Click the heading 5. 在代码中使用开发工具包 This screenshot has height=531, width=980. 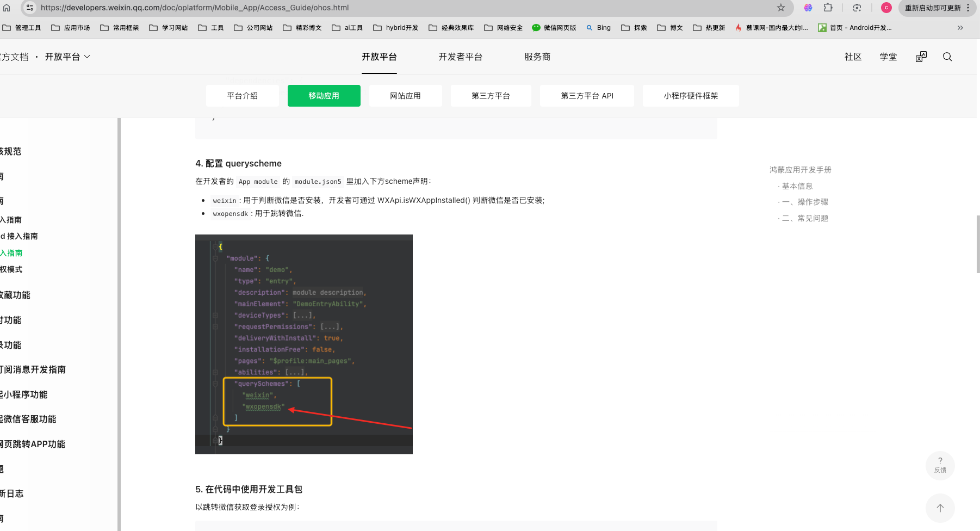click(249, 489)
